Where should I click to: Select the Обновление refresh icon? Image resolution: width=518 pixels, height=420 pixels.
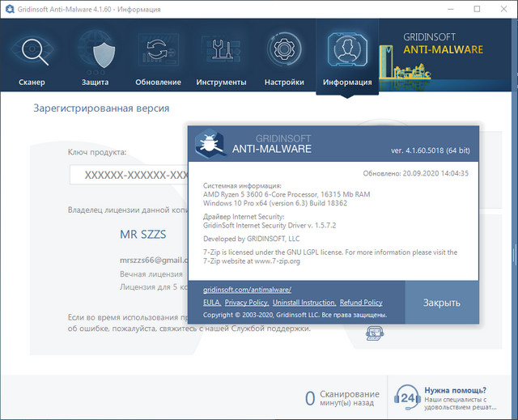[x=158, y=53]
